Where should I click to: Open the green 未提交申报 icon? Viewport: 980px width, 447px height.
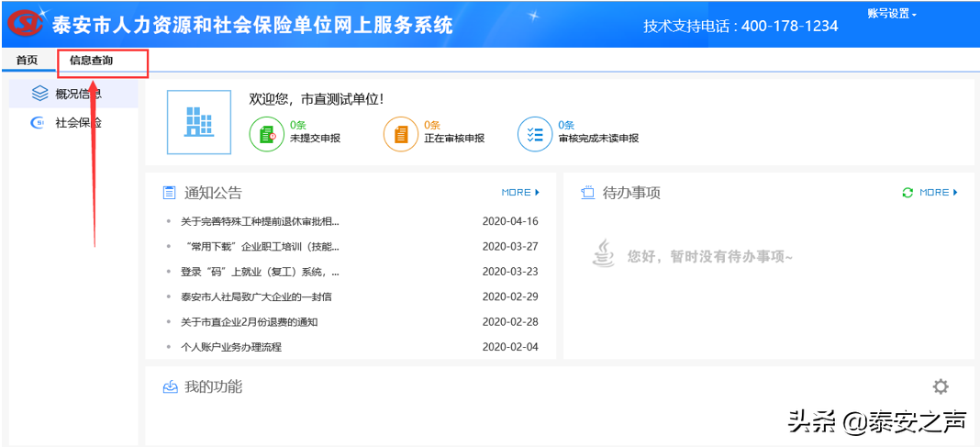point(268,134)
